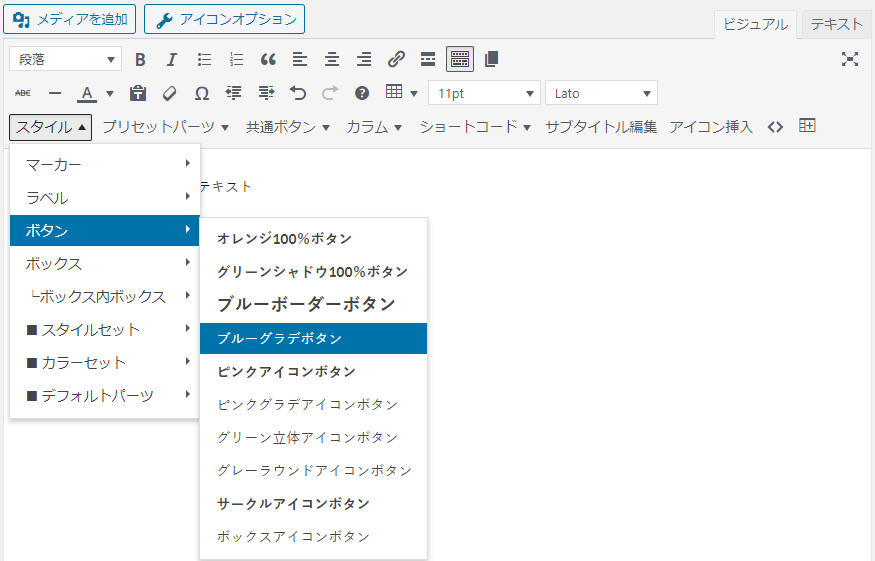Viewport: 875px width, 561px height.
Task: Click the eraser clear formatting icon
Action: click(169, 93)
